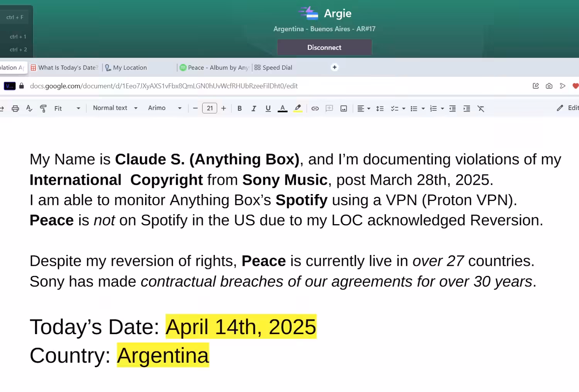Screen dimensions: 579x392
Task: Click the ctrl + 1 shortcut entry
Action: click(x=18, y=37)
